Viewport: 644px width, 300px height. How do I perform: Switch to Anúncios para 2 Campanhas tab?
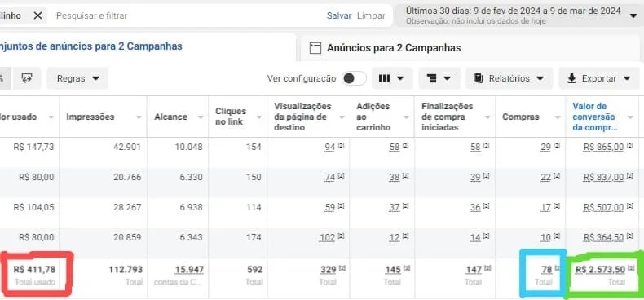(394, 48)
